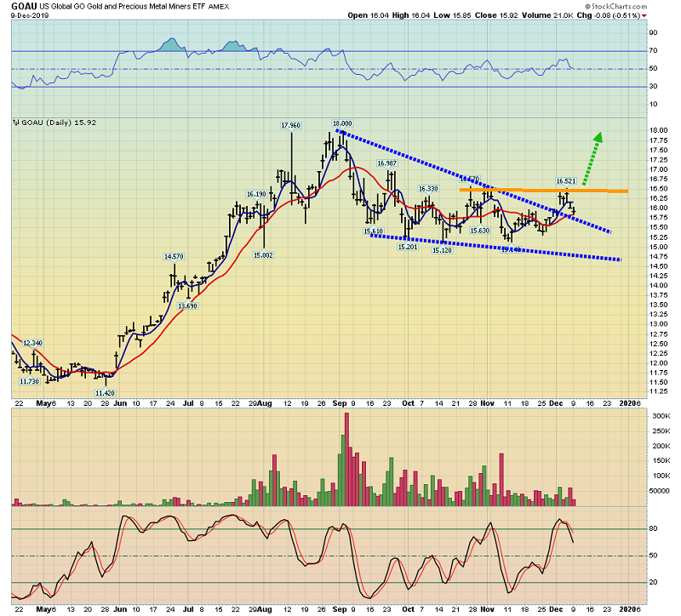
Task: Click the 12.340 price label
Action: point(32,343)
